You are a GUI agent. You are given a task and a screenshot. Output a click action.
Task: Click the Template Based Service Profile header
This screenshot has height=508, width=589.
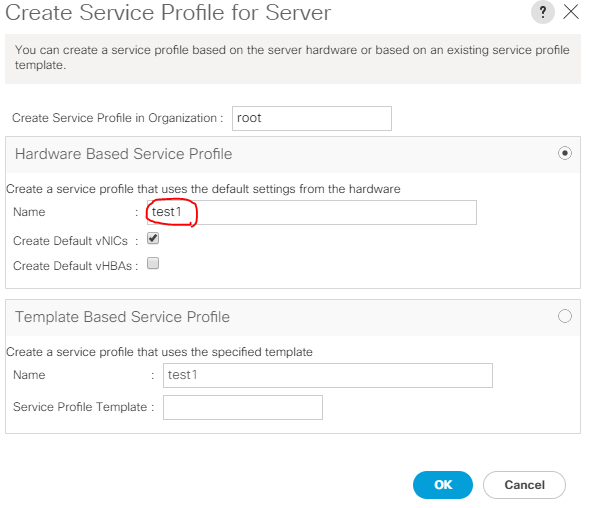122,317
